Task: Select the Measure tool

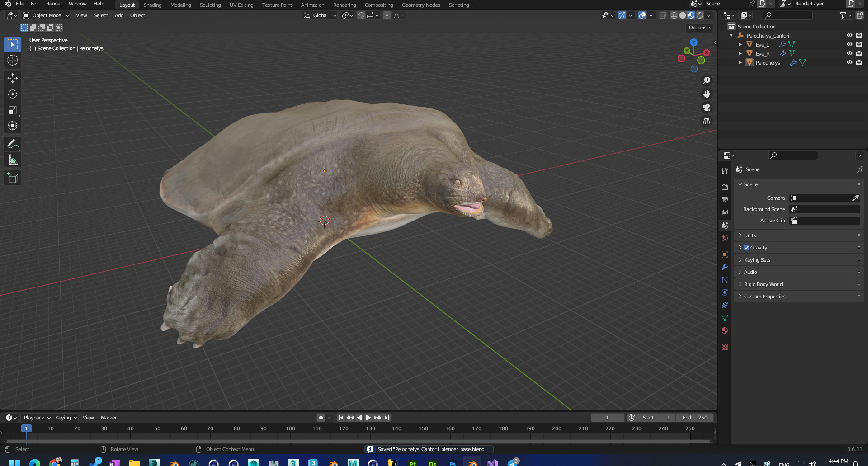Action: pos(13,160)
